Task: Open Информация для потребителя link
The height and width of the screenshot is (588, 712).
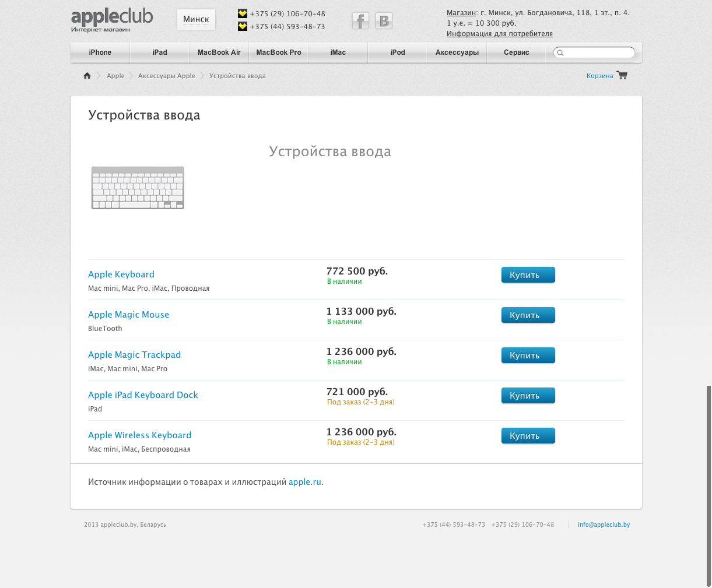Action: coord(500,34)
